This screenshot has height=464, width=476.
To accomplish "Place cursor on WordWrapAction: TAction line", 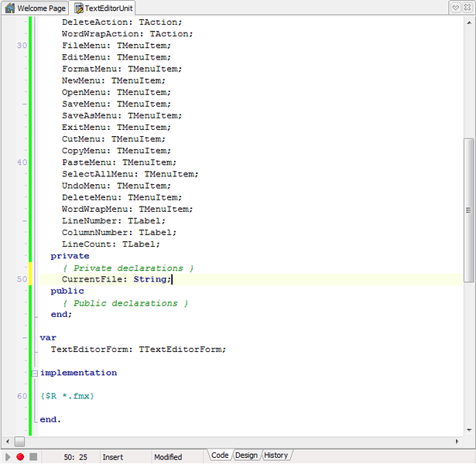I will (127, 34).
